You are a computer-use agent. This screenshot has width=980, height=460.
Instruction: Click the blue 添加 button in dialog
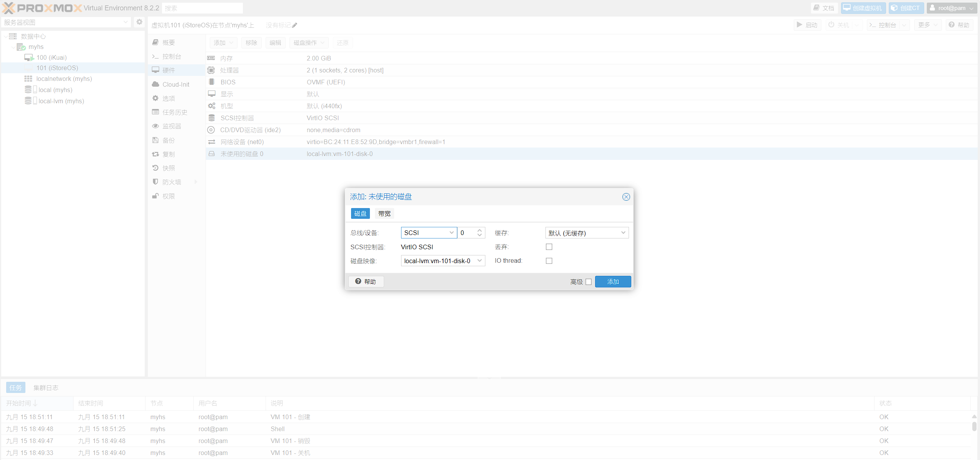(612, 282)
